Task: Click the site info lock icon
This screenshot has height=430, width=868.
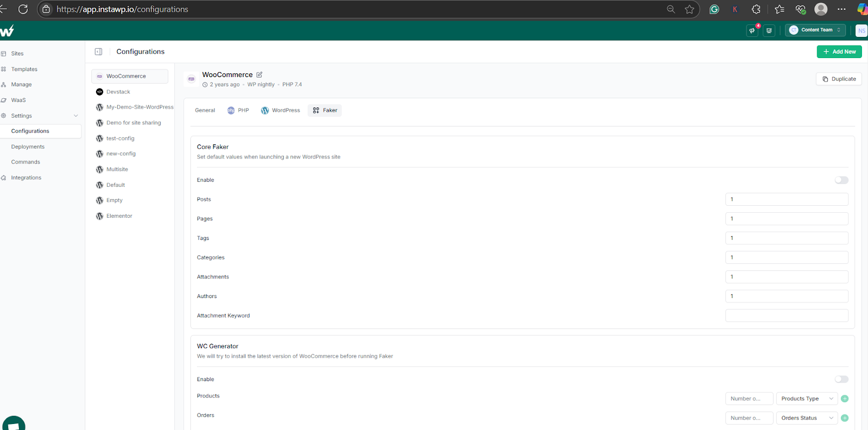Action: tap(46, 9)
